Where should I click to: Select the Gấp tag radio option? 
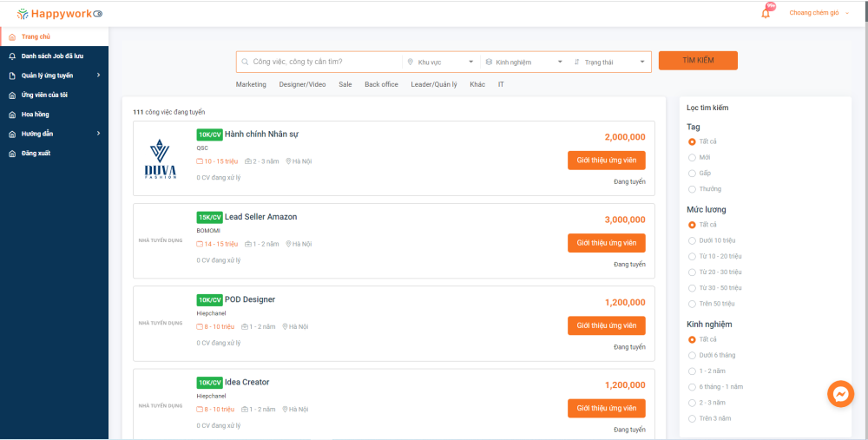pyautogui.click(x=692, y=173)
